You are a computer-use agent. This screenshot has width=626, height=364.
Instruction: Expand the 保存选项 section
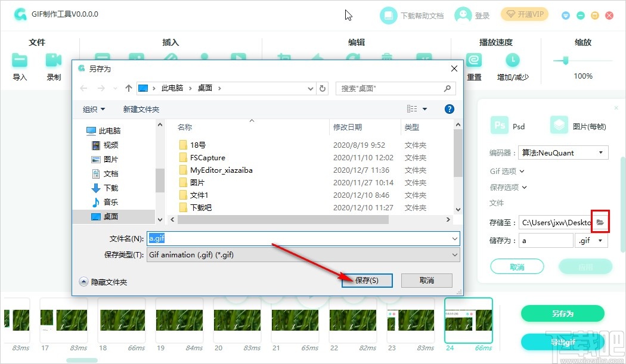(x=508, y=187)
